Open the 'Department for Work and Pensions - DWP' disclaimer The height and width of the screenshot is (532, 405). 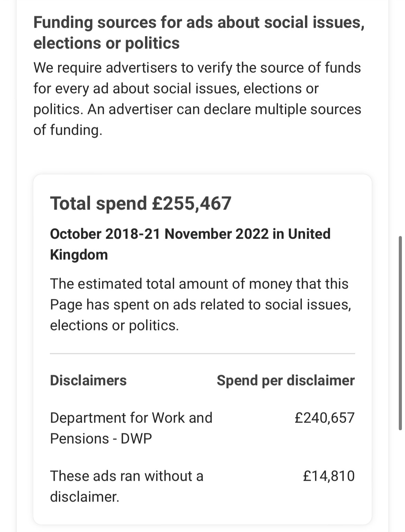coord(131,428)
